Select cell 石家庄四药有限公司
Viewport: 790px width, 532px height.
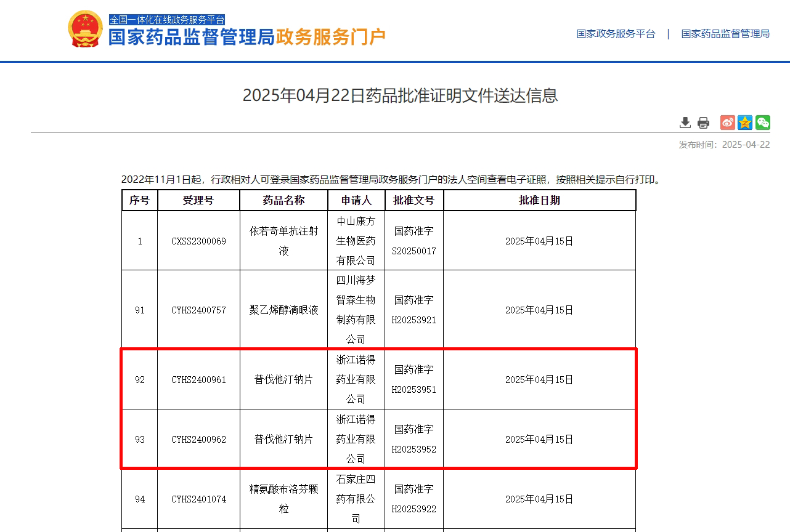[x=356, y=499]
